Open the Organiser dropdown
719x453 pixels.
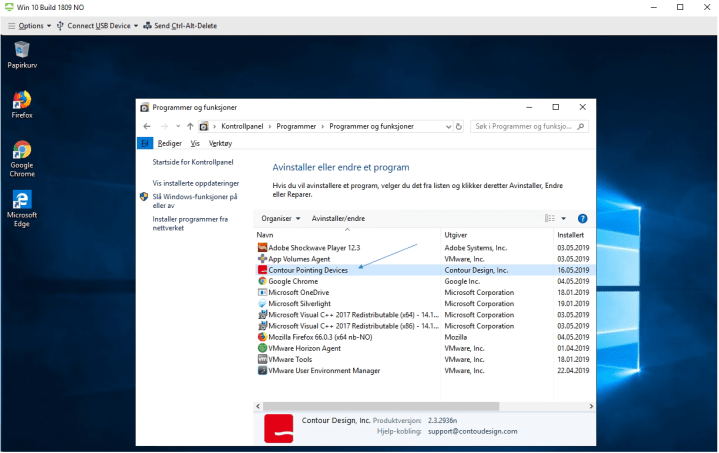(x=281, y=218)
